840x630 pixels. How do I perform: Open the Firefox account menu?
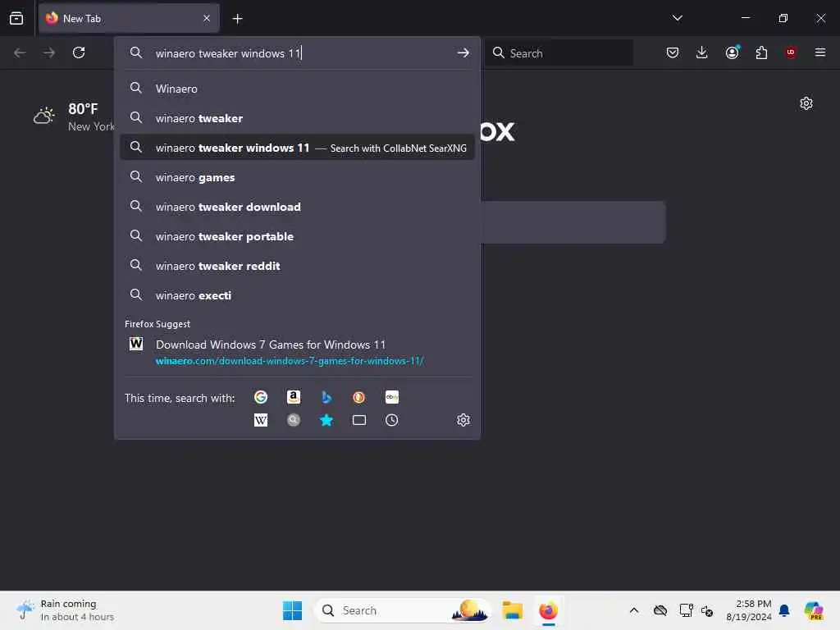click(x=732, y=52)
